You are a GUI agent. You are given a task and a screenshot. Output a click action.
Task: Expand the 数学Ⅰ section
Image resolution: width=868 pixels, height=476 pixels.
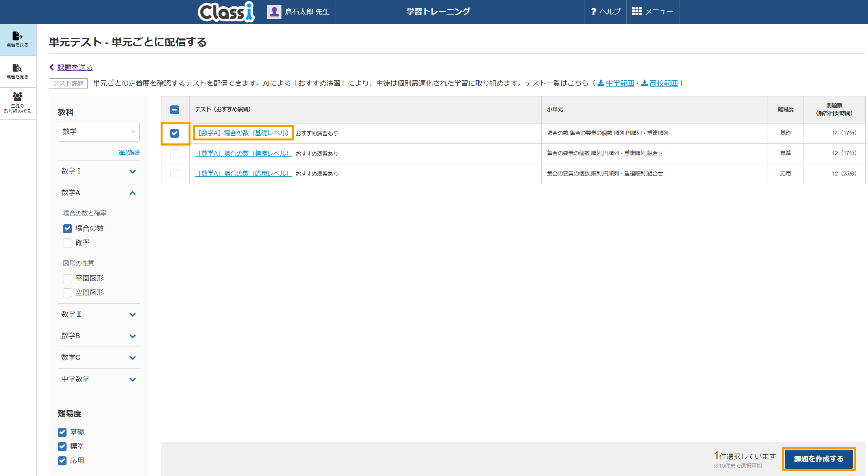pos(99,171)
